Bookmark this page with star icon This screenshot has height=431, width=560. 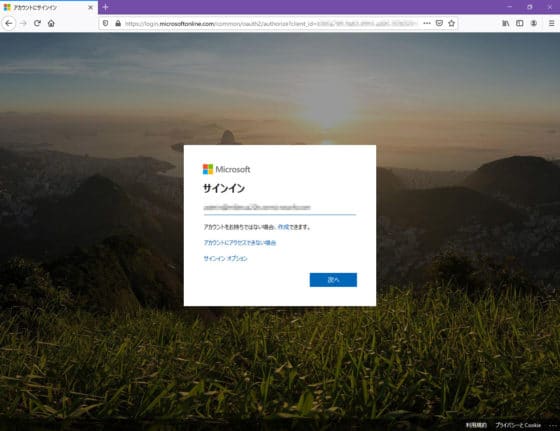pos(451,23)
